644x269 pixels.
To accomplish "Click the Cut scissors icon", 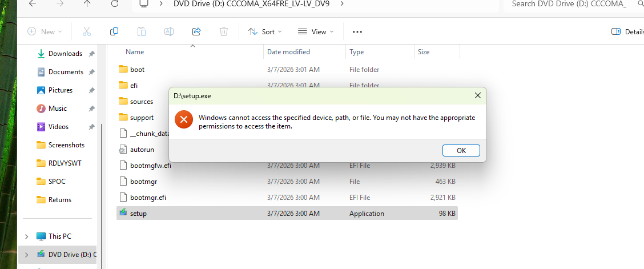I will 87,31.
